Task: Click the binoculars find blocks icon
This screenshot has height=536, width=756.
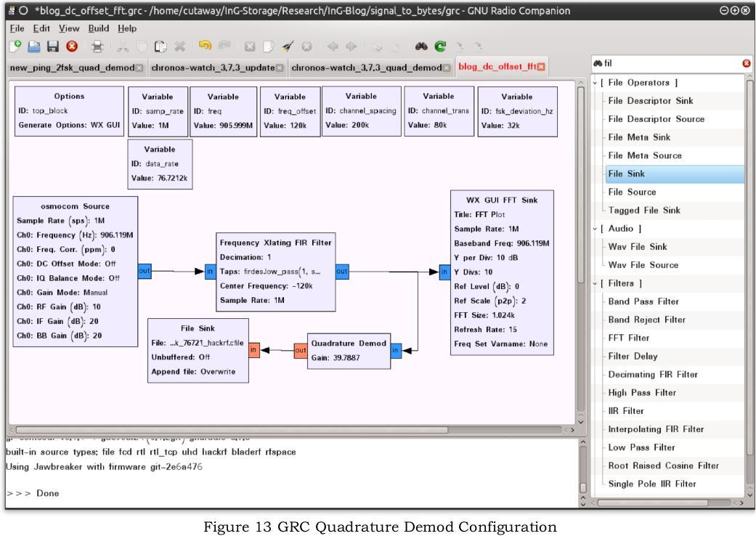Action: [x=421, y=46]
